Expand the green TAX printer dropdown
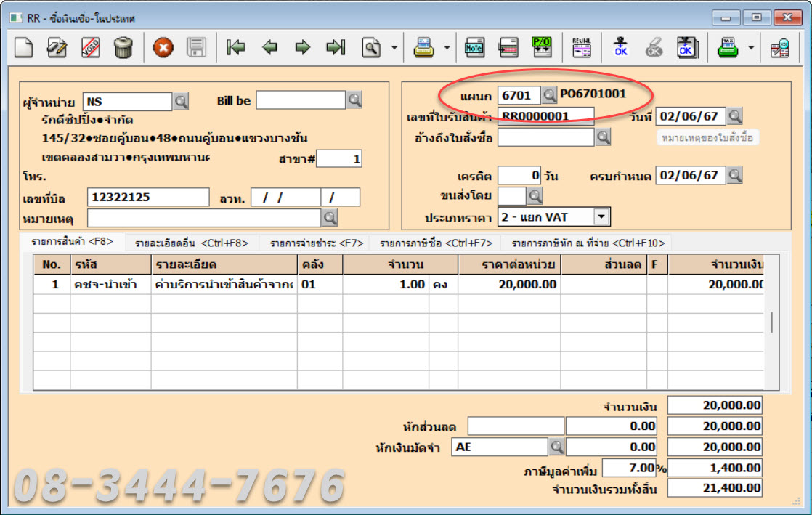812x515 pixels. click(x=751, y=48)
